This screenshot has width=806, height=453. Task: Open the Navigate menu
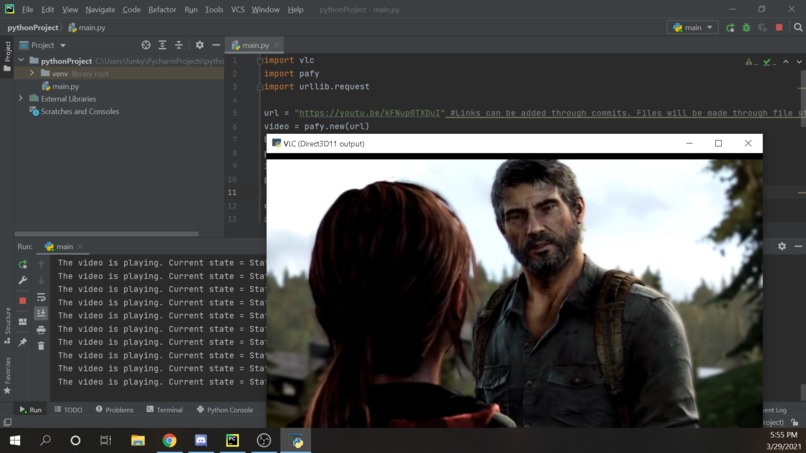[100, 10]
